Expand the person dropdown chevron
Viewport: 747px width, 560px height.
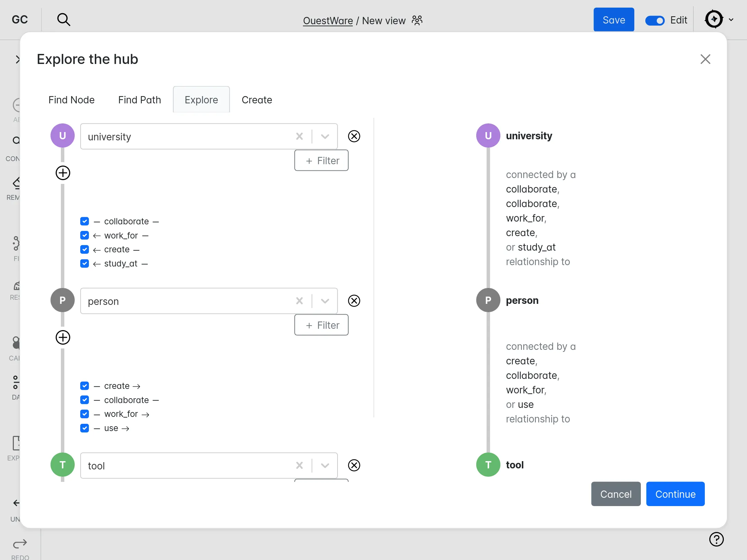click(x=325, y=301)
